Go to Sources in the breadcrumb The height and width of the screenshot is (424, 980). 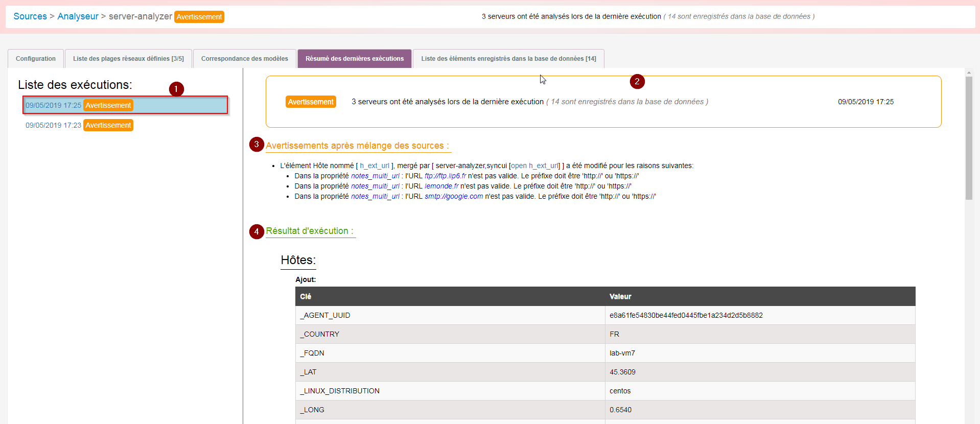click(x=30, y=16)
